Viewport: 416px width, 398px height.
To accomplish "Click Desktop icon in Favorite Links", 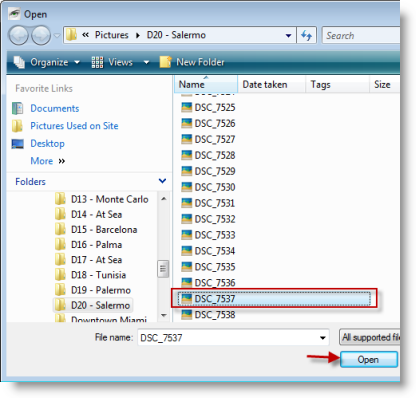I will tap(17, 144).
